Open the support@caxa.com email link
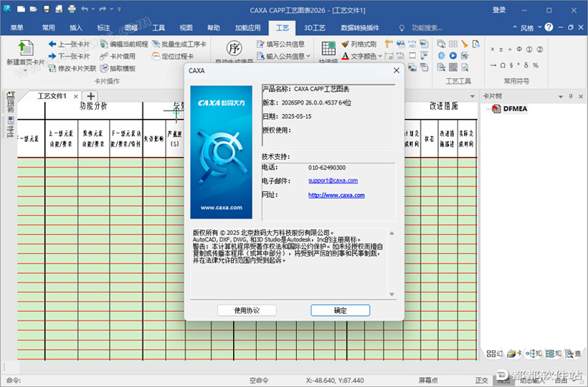Viewport: 588px width, 387px height. [x=333, y=181]
